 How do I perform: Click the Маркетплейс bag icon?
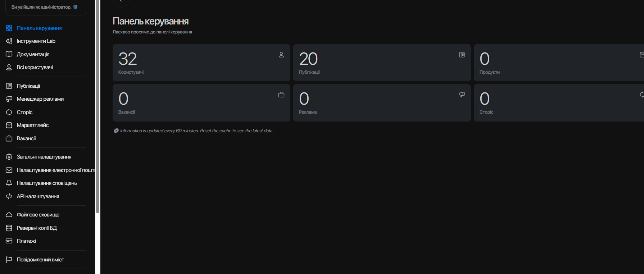pyautogui.click(x=9, y=125)
